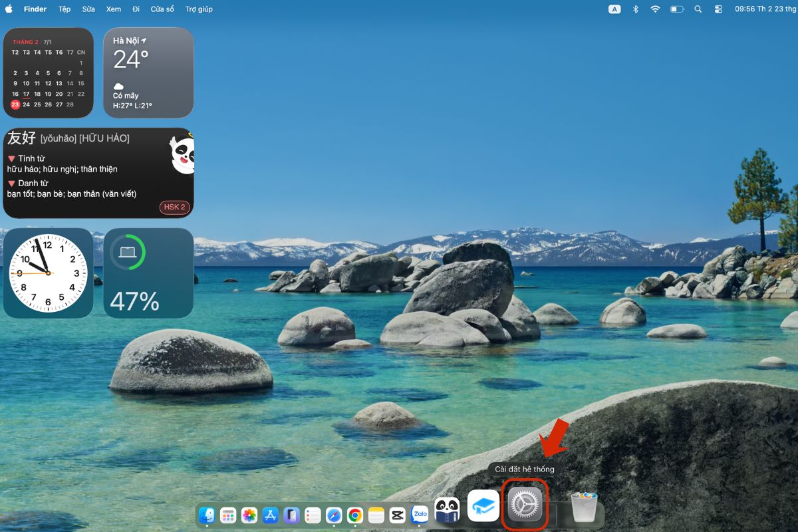The image size is (798, 532).
Task: Click the analog clock widget
Action: pos(49,273)
